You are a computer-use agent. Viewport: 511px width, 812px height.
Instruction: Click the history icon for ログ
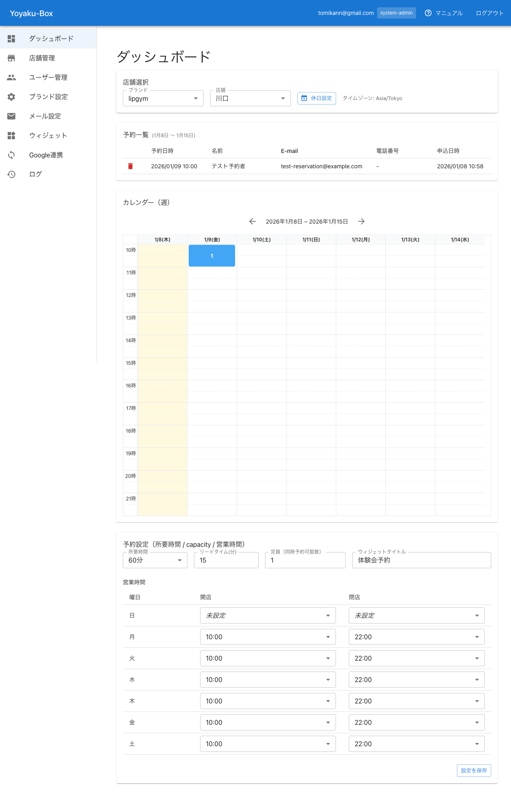[x=11, y=174]
